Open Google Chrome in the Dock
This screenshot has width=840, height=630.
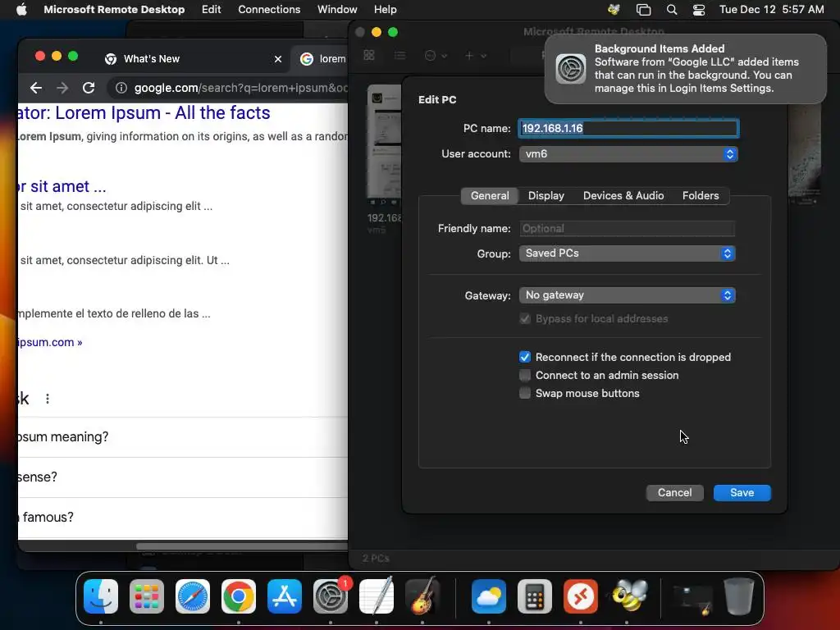[x=239, y=596]
